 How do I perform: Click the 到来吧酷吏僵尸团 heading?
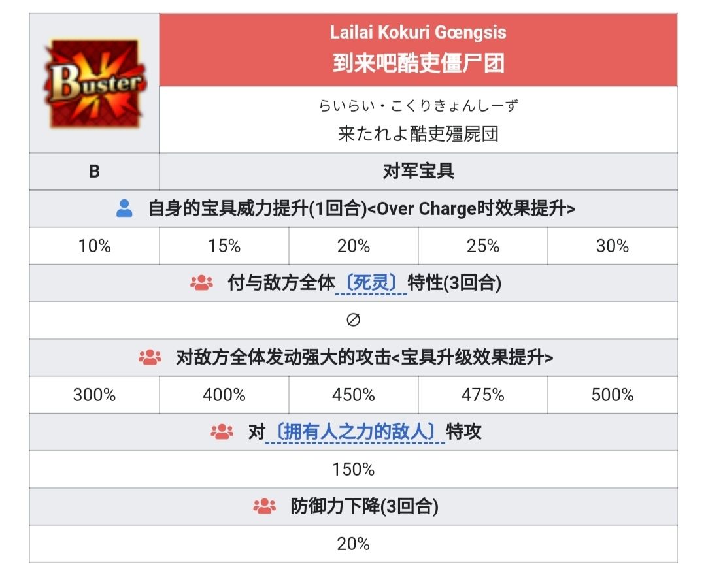coord(418,63)
